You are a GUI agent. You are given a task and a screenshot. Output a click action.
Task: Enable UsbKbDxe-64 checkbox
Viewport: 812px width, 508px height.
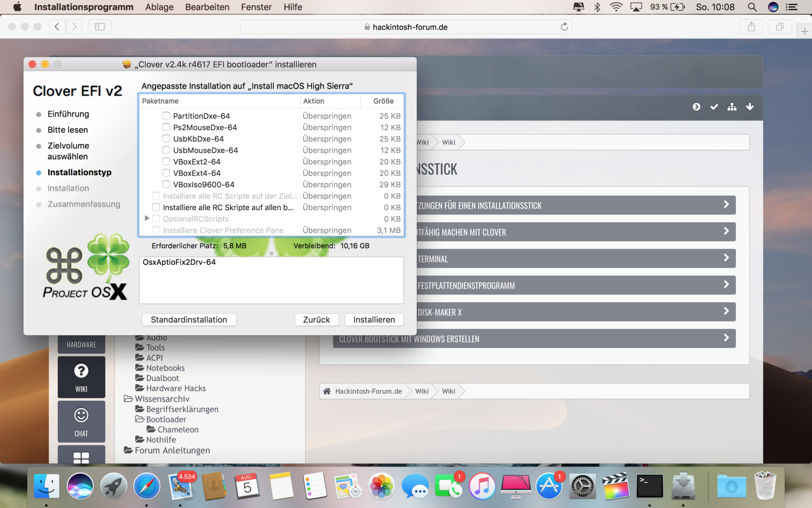pyautogui.click(x=166, y=139)
